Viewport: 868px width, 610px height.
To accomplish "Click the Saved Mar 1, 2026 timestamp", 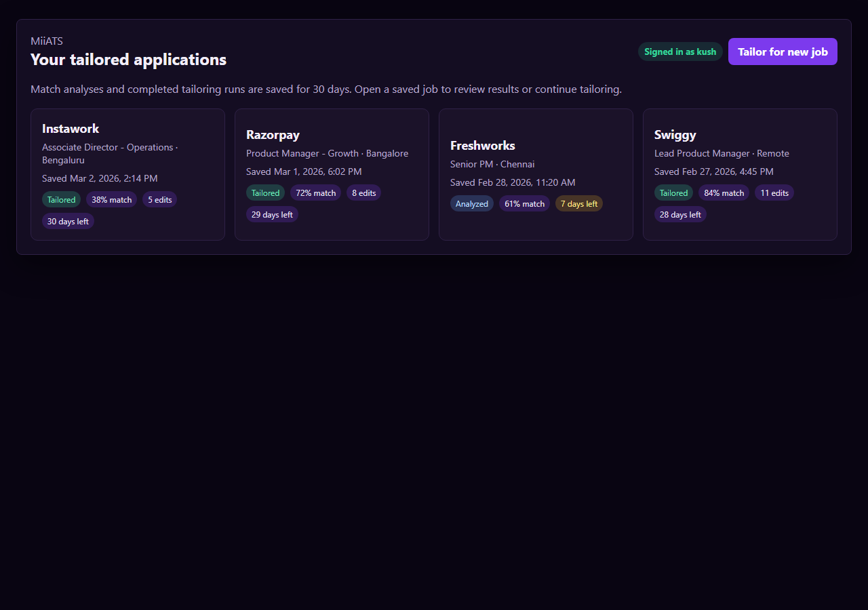I will point(304,171).
